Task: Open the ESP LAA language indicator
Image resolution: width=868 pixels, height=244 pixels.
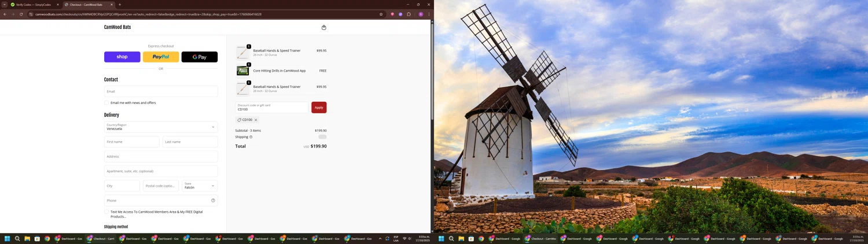Action: click(x=396, y=238)
